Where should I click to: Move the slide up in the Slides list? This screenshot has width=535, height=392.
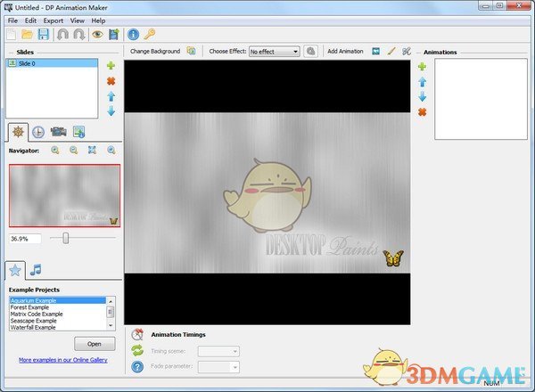point(111,96)
